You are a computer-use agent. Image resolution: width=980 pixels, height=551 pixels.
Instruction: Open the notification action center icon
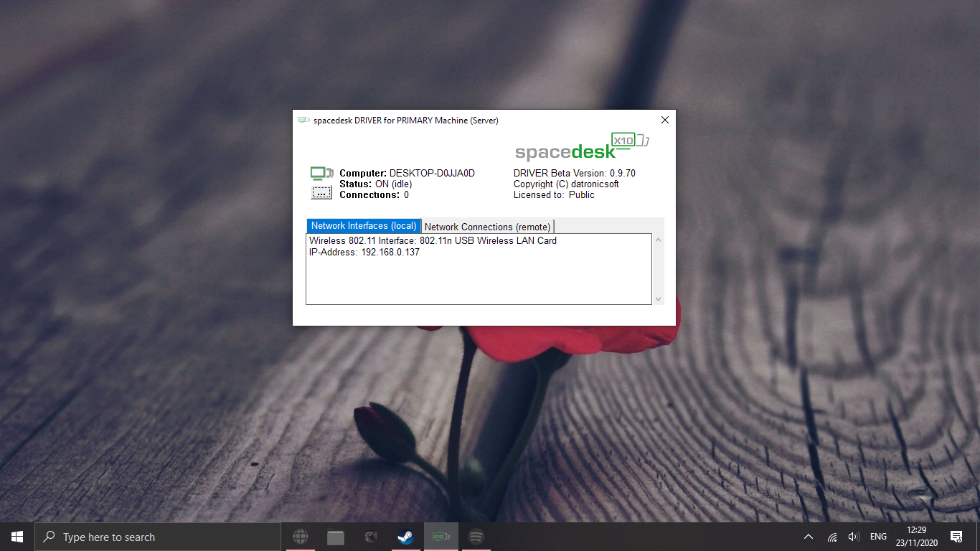(956, 537)
